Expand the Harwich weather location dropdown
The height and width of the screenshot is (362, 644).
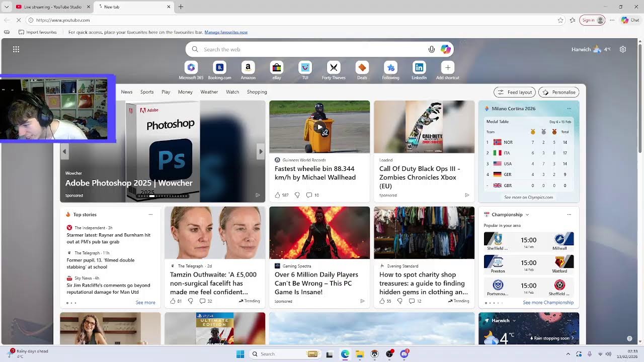(514, 321)
